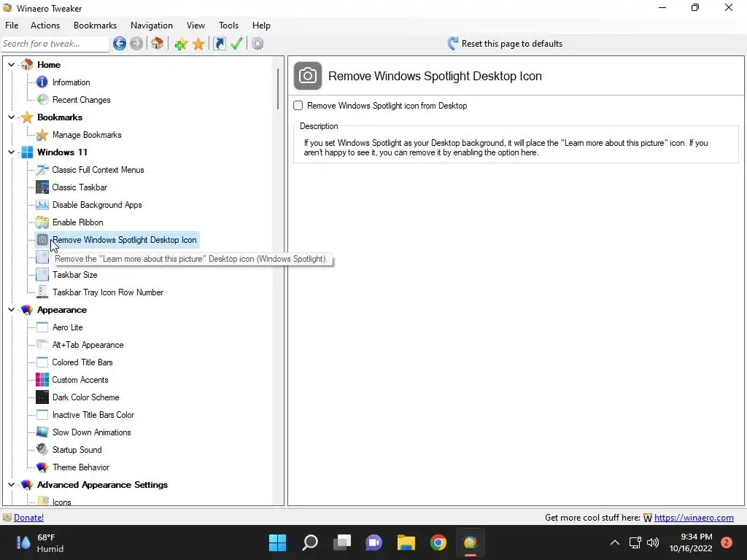Click the Startup Sound icon

[x=42, y=449]
